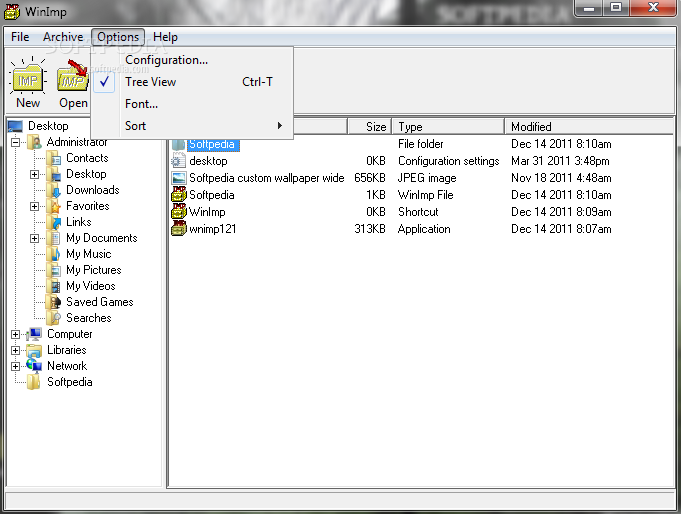Click the Contacts folder icon in tree
Image resolution: width=681 pixels, height=514 pixels.
point(54,158)
